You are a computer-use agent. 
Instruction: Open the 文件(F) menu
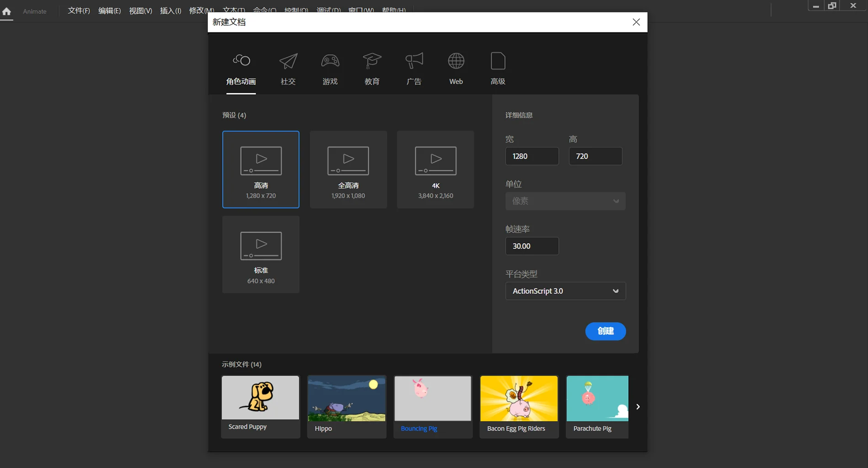coord(79,11)
